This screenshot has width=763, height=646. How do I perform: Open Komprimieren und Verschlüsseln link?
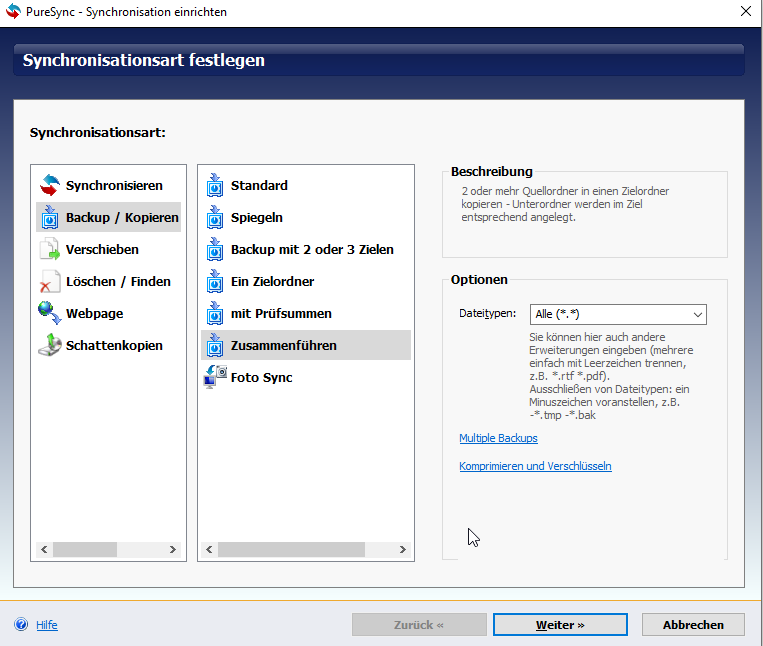click(535, 466)
